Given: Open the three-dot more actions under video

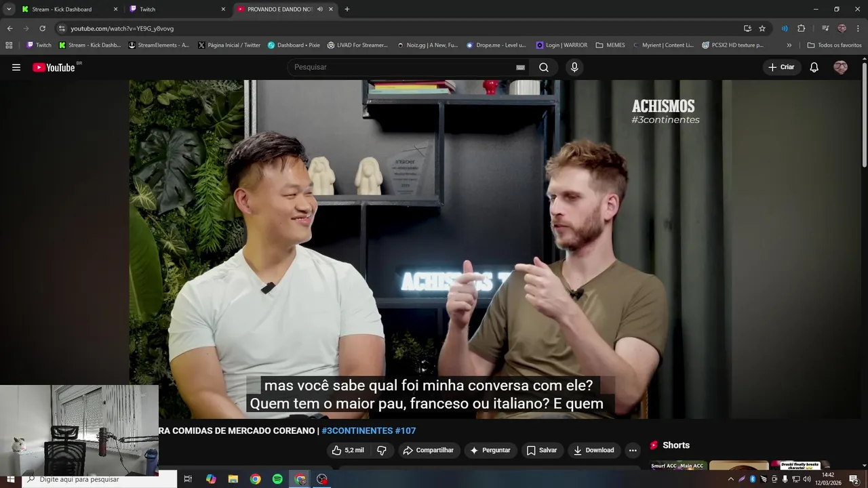Looking at the screenshot, I should (x=633, y=450).
